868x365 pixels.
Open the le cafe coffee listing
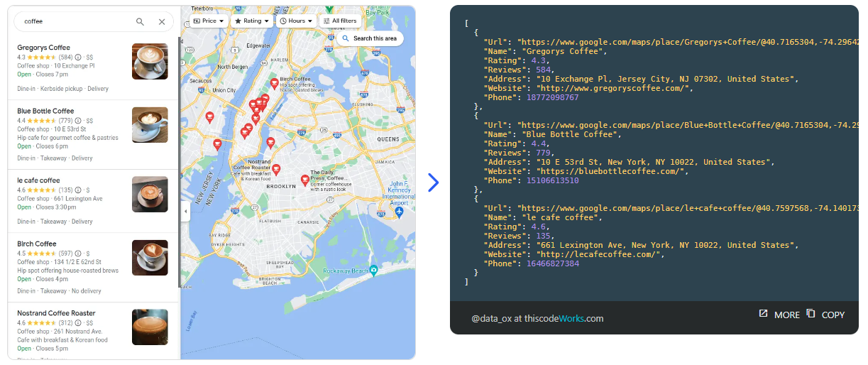[38, 180]
